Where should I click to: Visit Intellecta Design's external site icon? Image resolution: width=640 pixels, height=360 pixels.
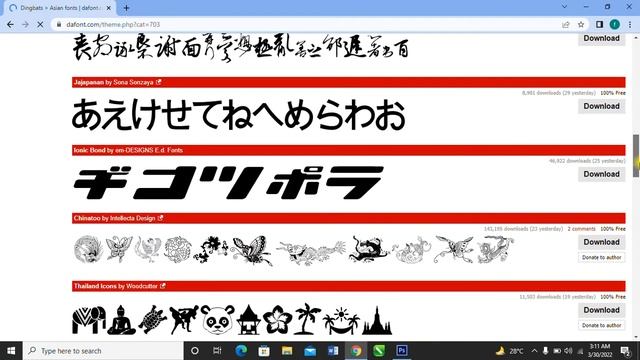click(x=160, y=218)
